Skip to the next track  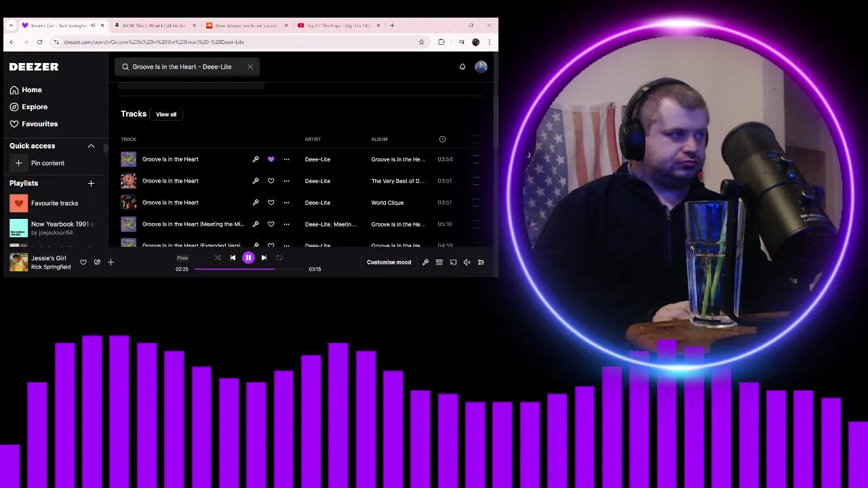(x=264, y=258)
